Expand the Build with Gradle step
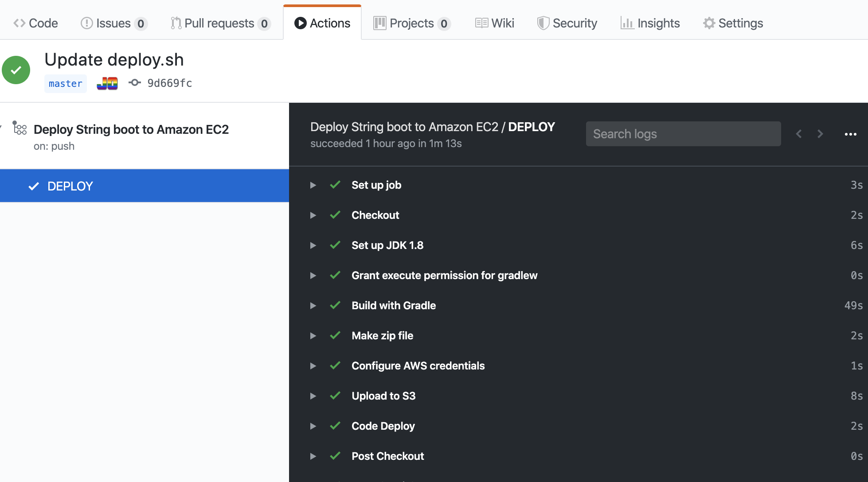Image resolution: width=868 pixels, height=482 pixels. coord(313,306)
